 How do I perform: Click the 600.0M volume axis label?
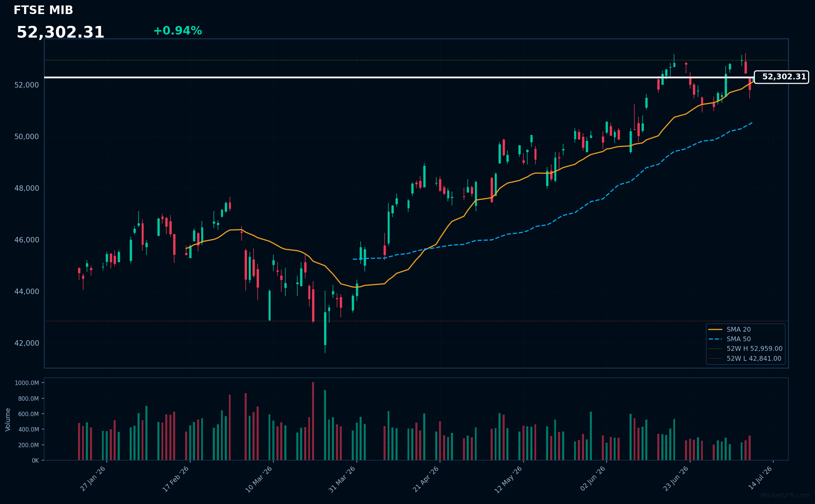[28, 414]
